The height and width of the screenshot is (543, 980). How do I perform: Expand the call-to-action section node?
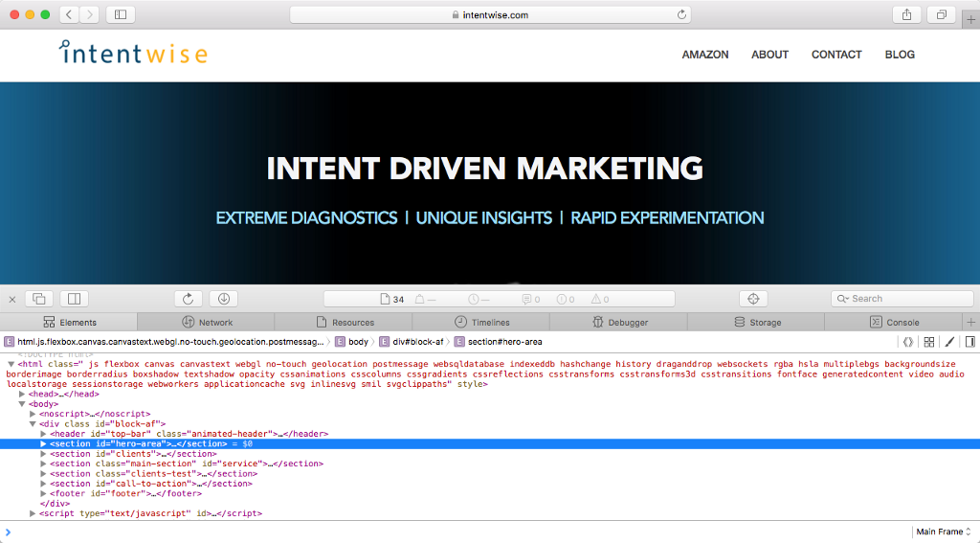point(43,485)
